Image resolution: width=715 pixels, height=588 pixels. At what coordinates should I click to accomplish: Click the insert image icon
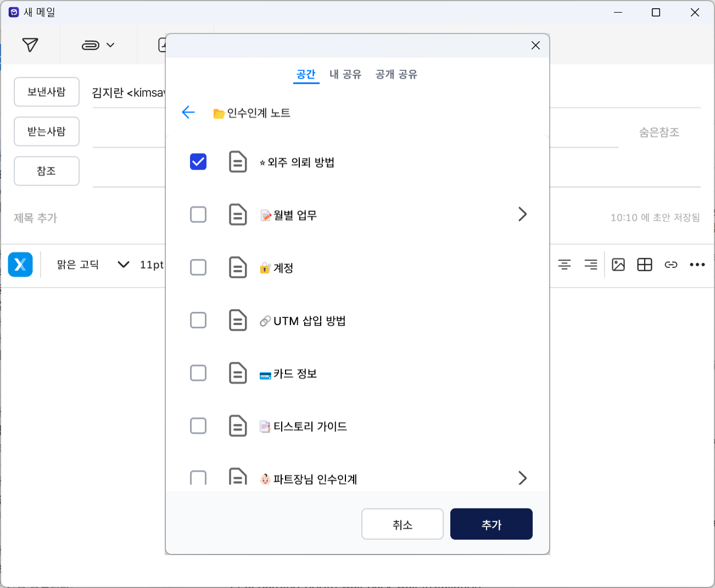[618, 265]
